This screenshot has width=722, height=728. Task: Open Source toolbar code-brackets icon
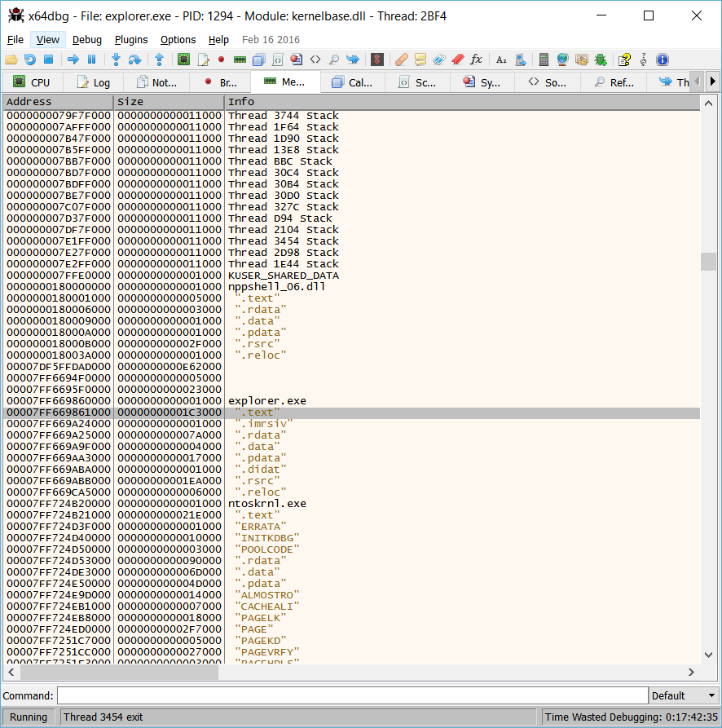pyautogui.click(x=315, y=60)
